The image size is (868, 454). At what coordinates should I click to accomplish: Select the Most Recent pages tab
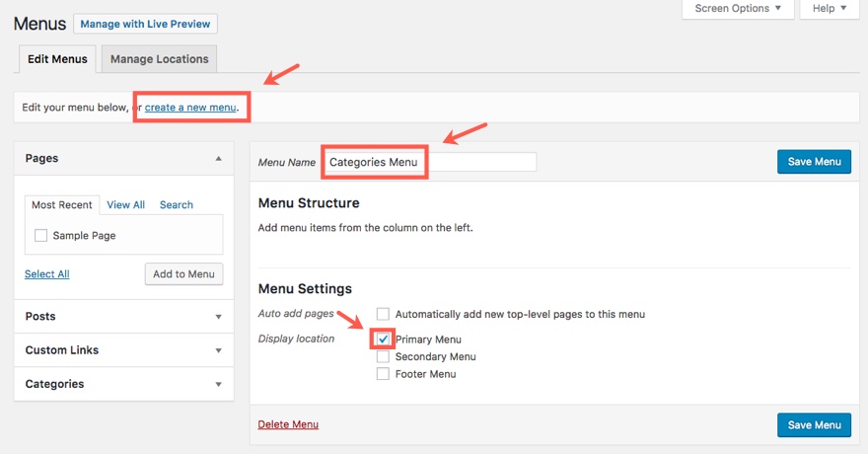62,205
